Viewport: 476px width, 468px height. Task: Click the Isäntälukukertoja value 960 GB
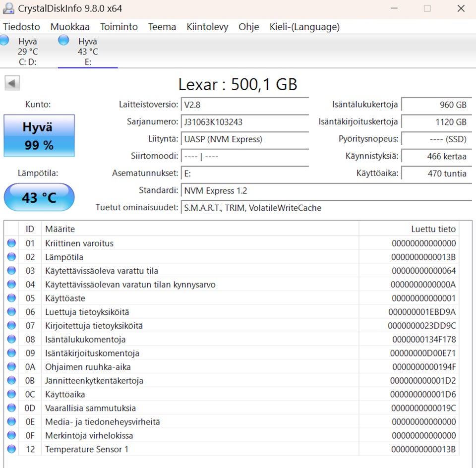tap(436, 105)
